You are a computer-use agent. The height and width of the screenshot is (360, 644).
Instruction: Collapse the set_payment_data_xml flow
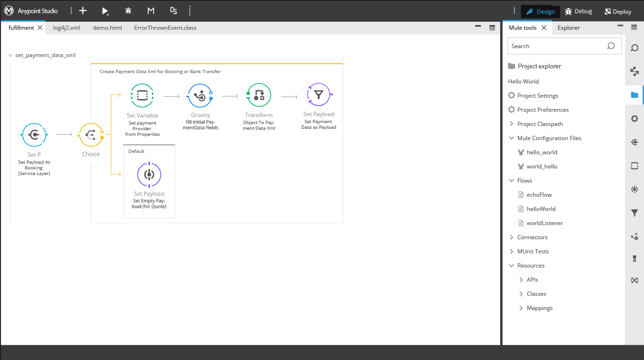coord(10,55)
